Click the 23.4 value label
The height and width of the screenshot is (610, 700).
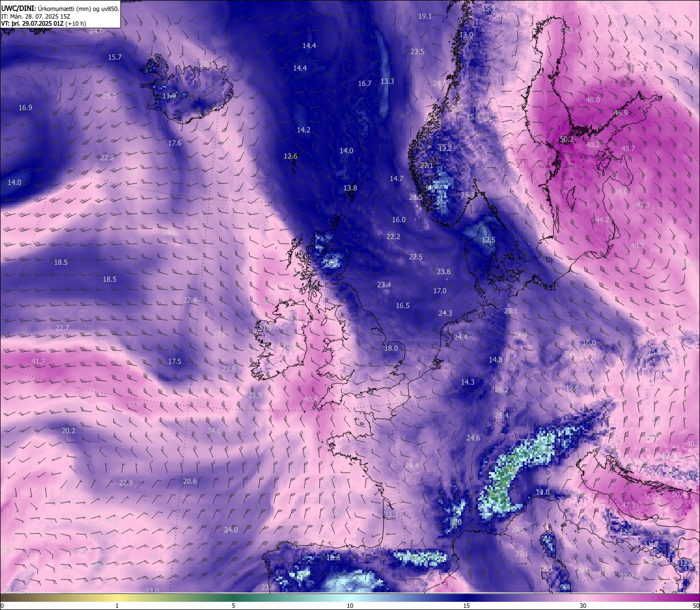384,285
